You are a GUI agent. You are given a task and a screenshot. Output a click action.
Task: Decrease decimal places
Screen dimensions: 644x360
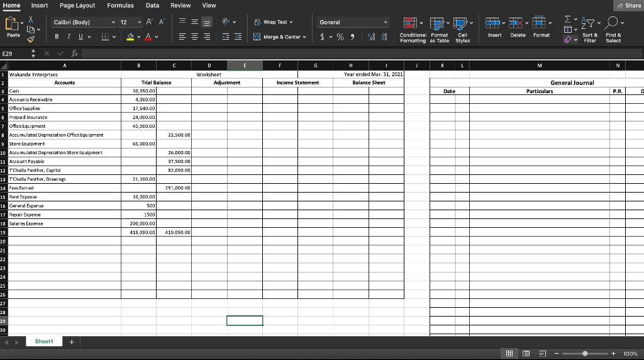384,37
